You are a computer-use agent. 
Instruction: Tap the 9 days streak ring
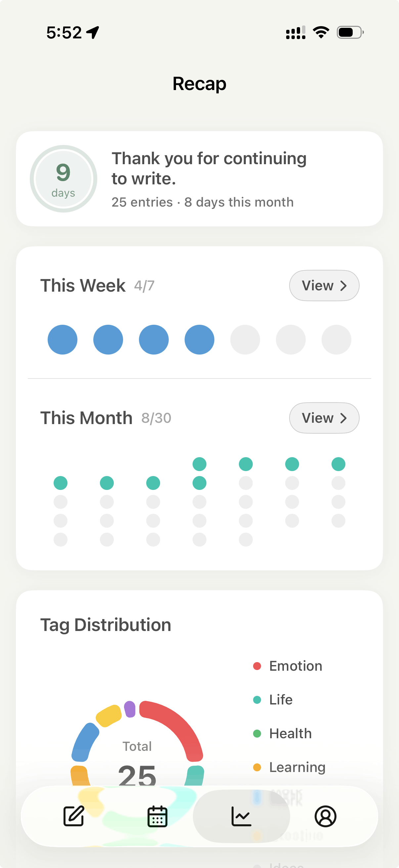(x=63, y=178)
